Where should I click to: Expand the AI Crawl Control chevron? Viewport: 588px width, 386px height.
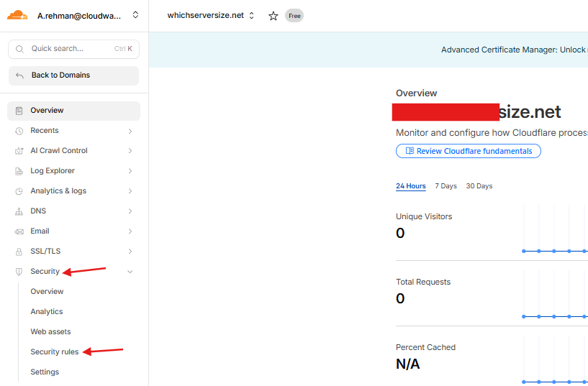(x=130, y=151)
